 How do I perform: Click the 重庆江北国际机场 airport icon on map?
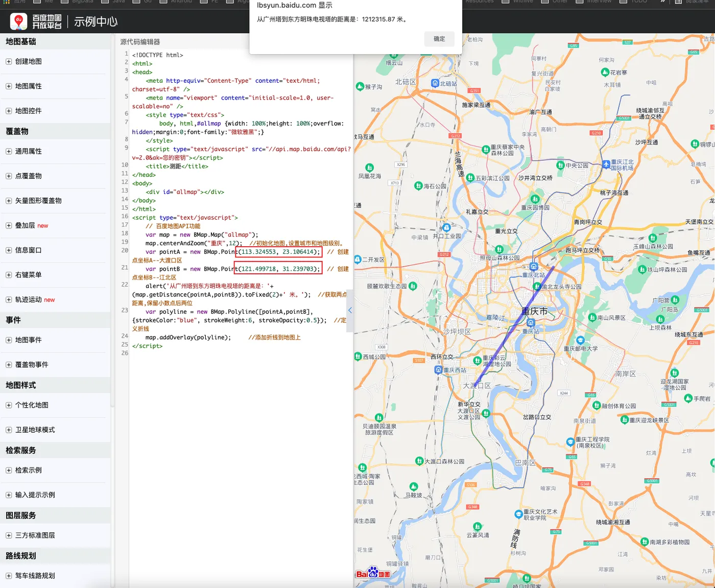coord(606,164)
